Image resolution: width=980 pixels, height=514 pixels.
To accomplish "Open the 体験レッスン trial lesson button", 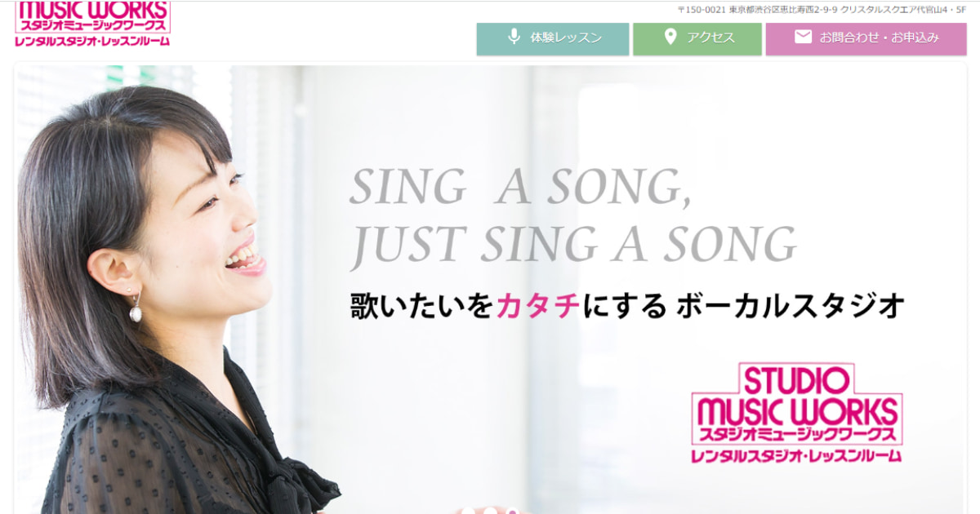I will tap(553, 39).
